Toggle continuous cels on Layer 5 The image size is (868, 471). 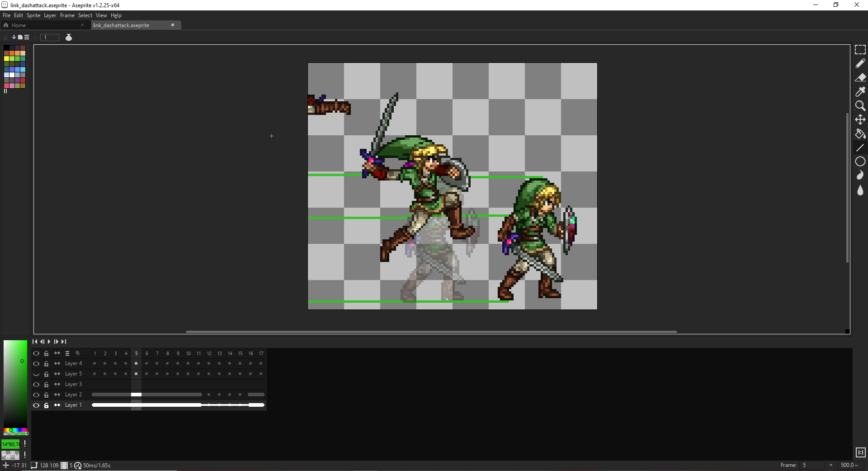(x=57, y=374)
